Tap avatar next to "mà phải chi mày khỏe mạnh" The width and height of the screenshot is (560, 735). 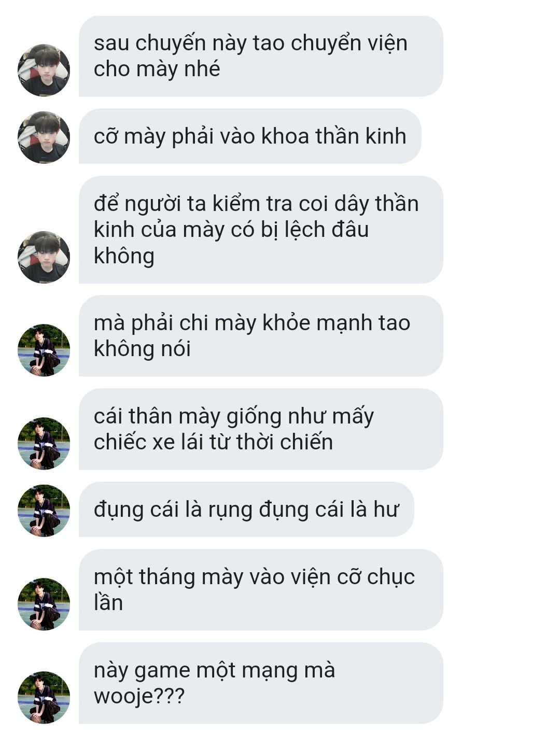(x=44, y=350)
